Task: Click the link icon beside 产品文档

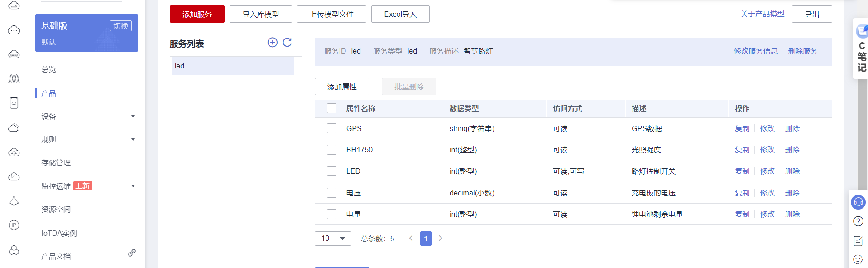Action: [x=132, y=253]
